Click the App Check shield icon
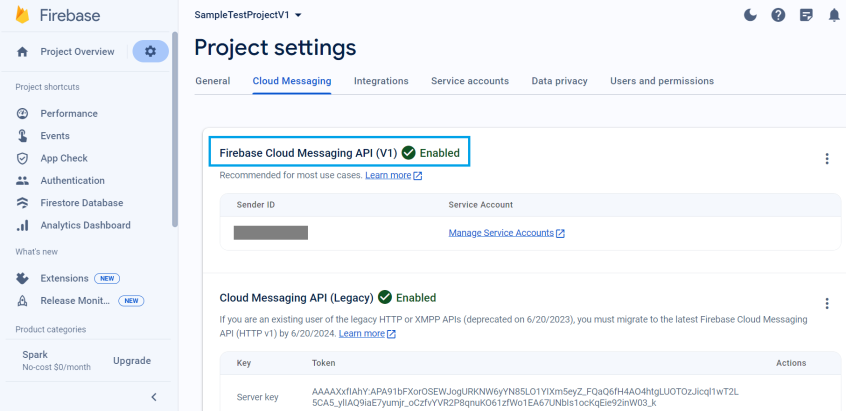846x411 pixels. coord(22,158)
